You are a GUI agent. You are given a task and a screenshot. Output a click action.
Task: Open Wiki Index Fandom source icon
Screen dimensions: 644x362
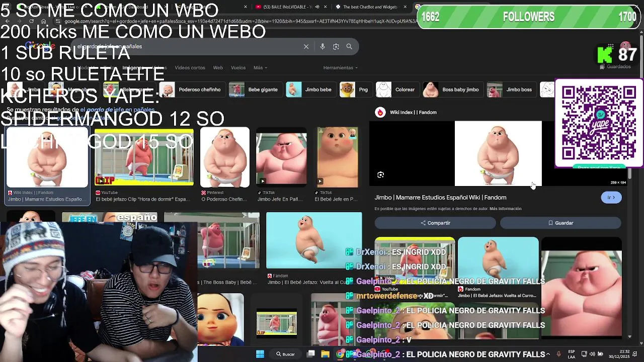[x=380, y=112]
